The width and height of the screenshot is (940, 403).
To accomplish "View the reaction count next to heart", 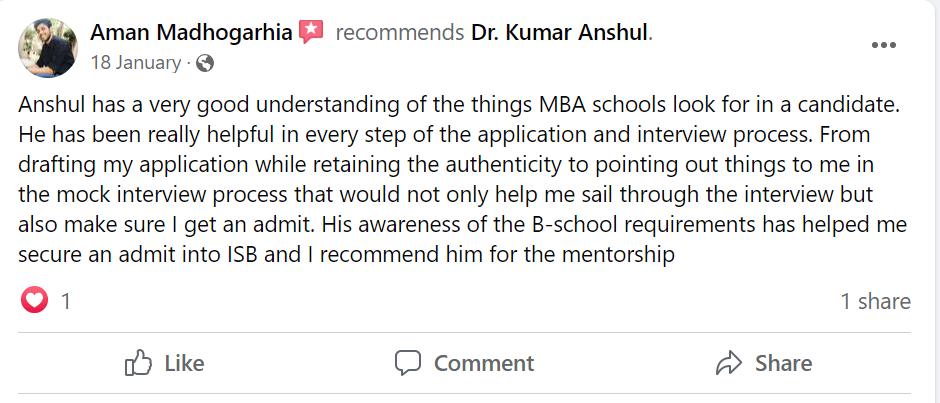I will click(x=66, y=301).
